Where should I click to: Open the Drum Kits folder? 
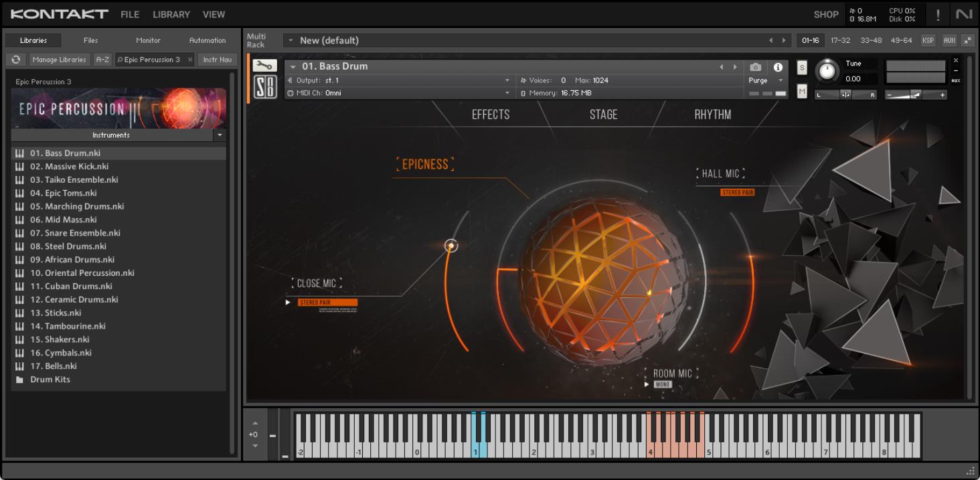(50, 380)
